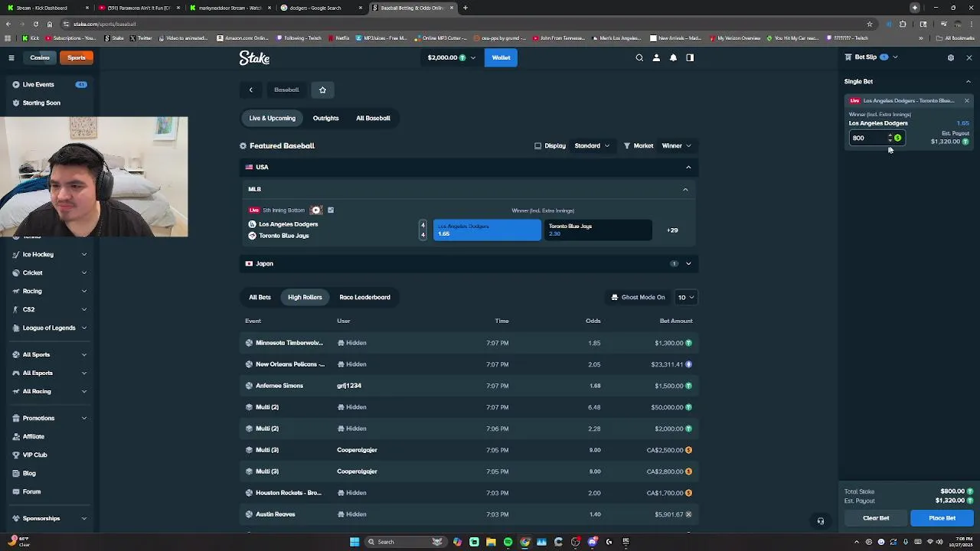Switch to the Race Leaderboard tab
This screenshot has height=551, width=980.
[x=364, y=297]
